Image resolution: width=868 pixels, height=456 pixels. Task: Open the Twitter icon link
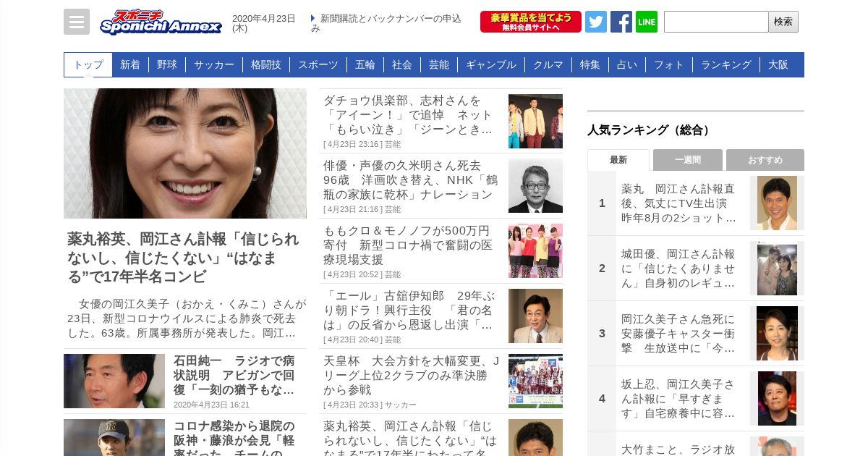coord(596,22)
